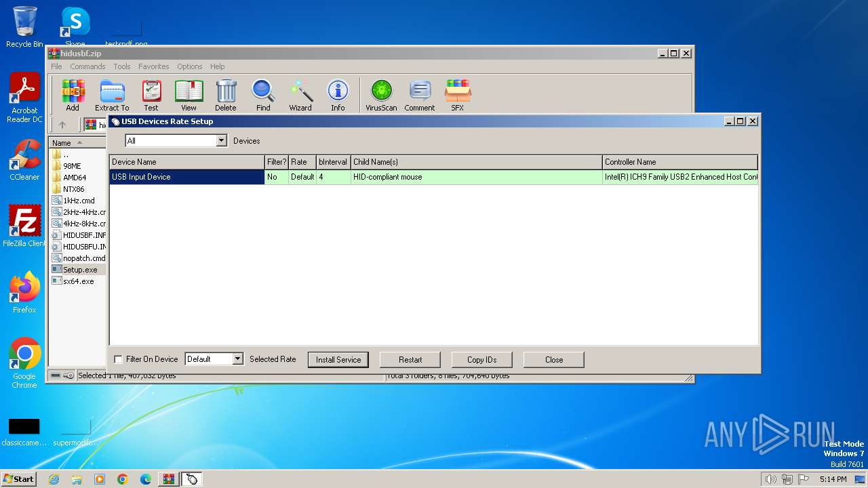
Task: Open Recycle Bin on desktop
Action: pos(24,27)
